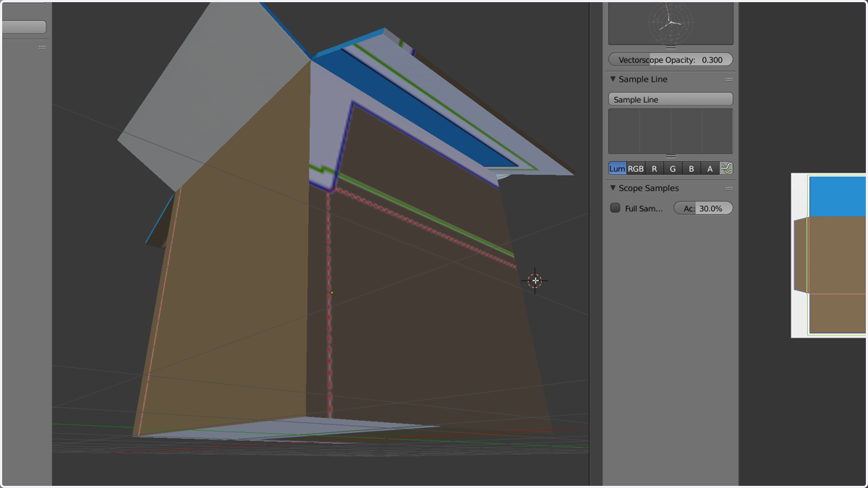Grab the Scope Samples panel grip handle
Screen dimensions: 868x488
coord(729,188)
